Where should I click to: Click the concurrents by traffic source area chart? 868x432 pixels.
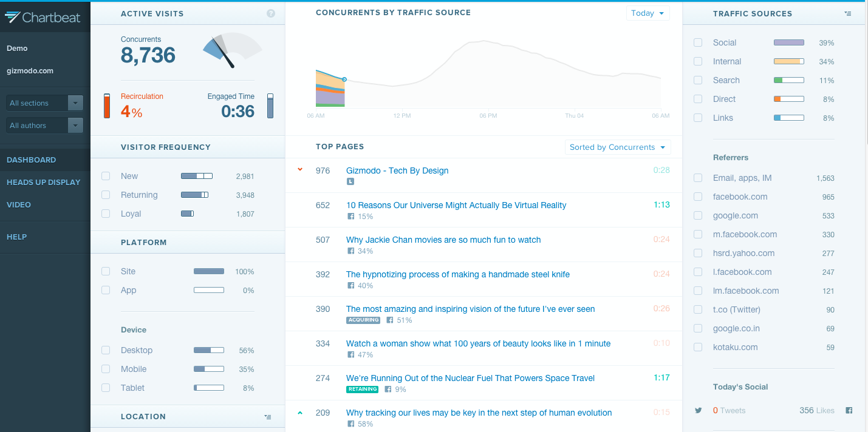[488, 73]
